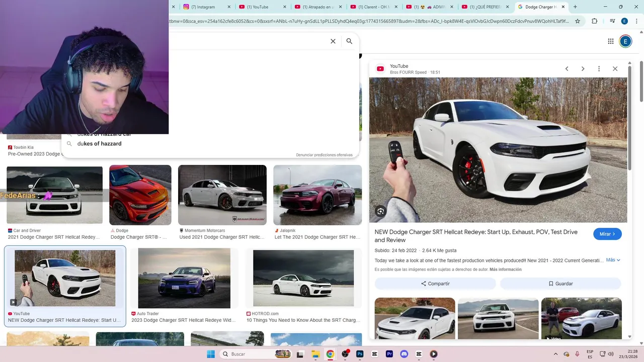Open File Explorer from taskbar
This screenshot has height=362, width=644.
tap(315, 354)
